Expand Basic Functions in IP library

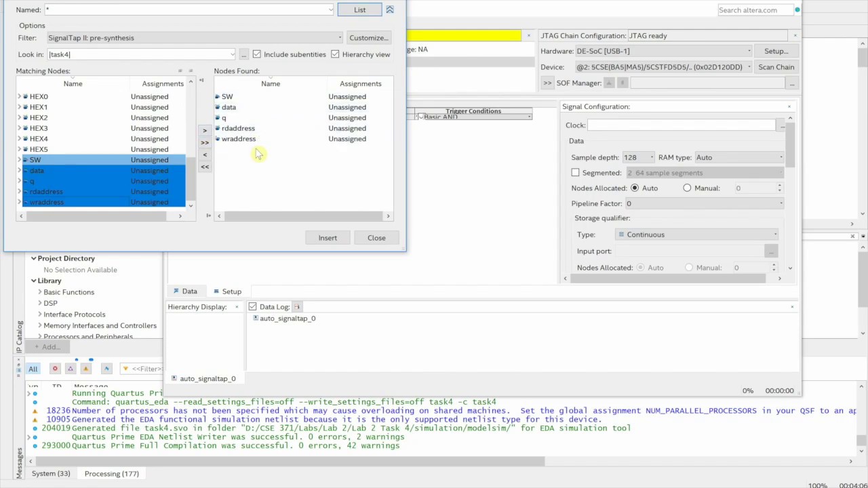tap(39, 292)
